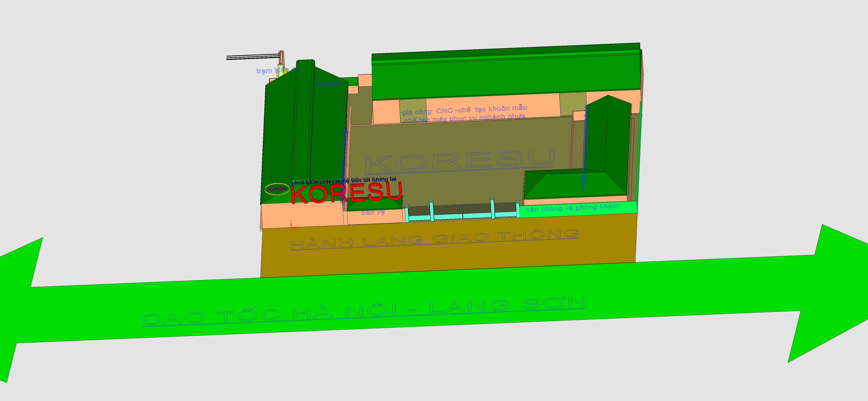Viewport: 868px width, 401px height.
Task: Select the oval yellow KORESU logo
Action: (x=277, y=189)
